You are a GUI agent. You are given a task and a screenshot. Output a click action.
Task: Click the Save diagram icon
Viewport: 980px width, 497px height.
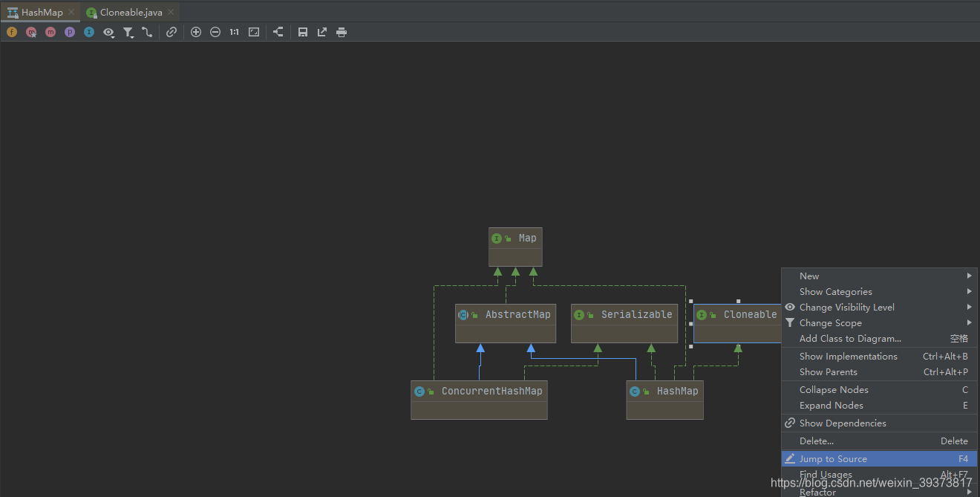click(303, 32)
